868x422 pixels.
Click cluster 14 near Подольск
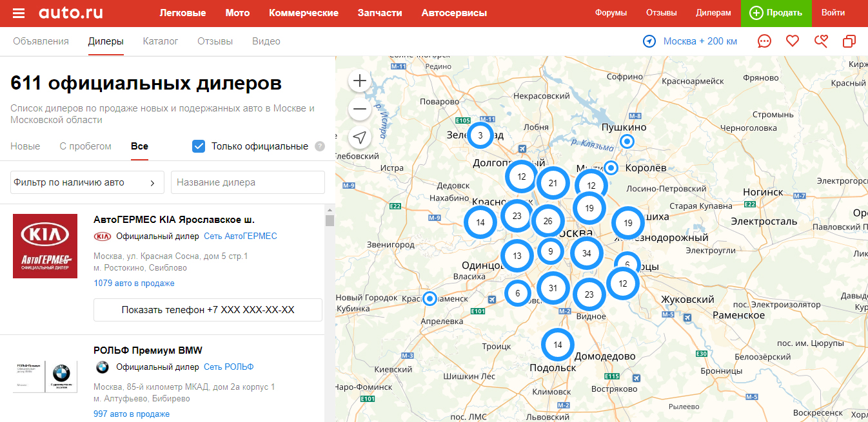pyautogui.click(x=557, y=345)
